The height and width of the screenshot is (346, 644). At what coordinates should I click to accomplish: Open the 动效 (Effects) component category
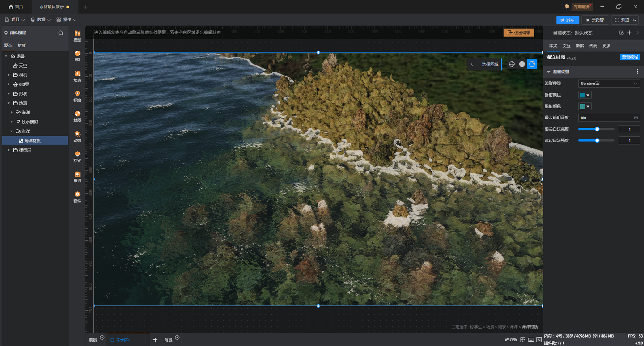77,136
